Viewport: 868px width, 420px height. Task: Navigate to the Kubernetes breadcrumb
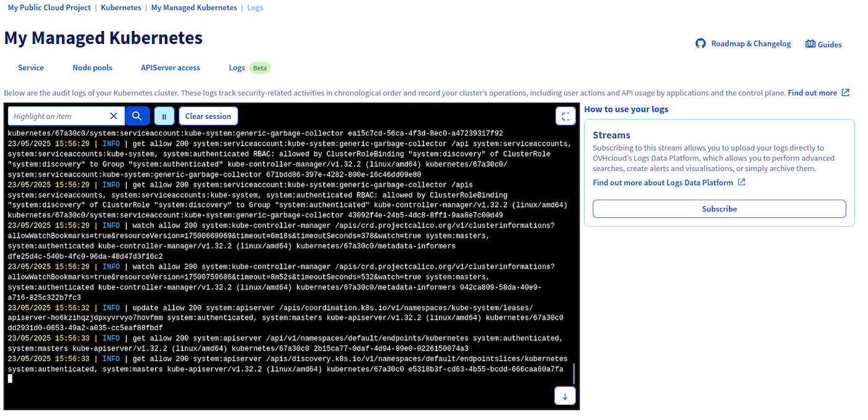click(121, 8)
